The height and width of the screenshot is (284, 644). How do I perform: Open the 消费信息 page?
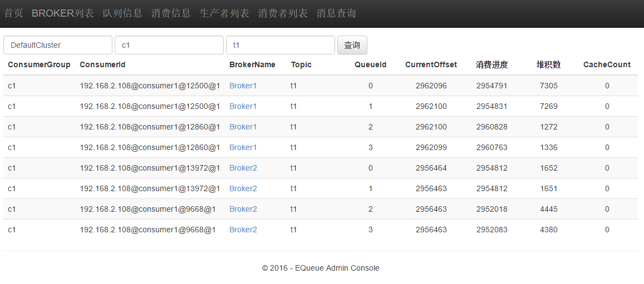[x=171, y=13]
